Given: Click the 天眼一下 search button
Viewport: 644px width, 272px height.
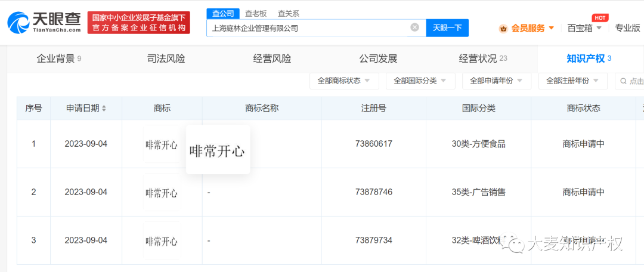Looking at the screenshot, I should coord(447,27).
